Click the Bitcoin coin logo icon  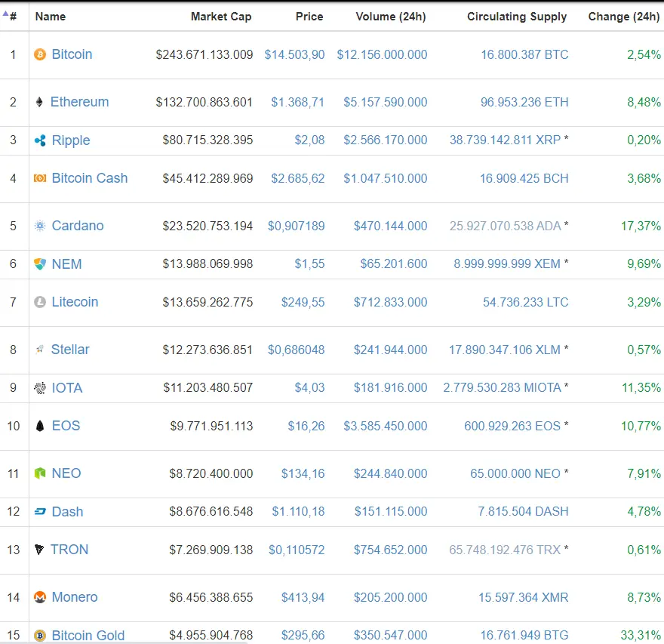coord(40,54)
